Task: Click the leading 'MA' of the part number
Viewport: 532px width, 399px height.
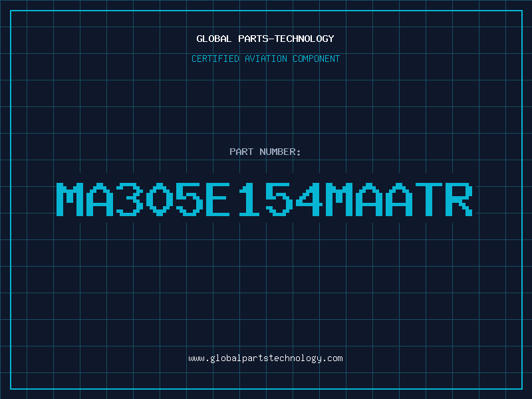Action: pyautogui.click(x=84, y=199)
